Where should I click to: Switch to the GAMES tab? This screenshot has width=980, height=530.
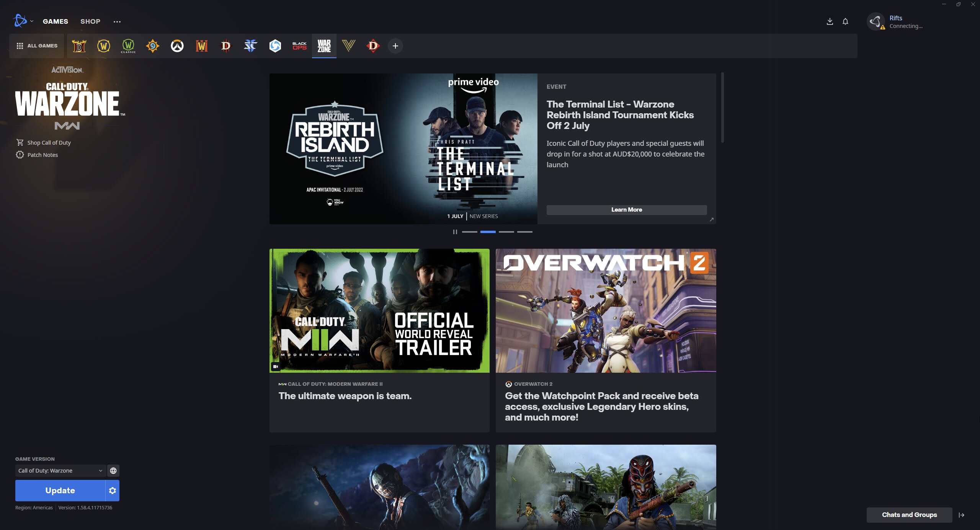[x=56, y=21]
